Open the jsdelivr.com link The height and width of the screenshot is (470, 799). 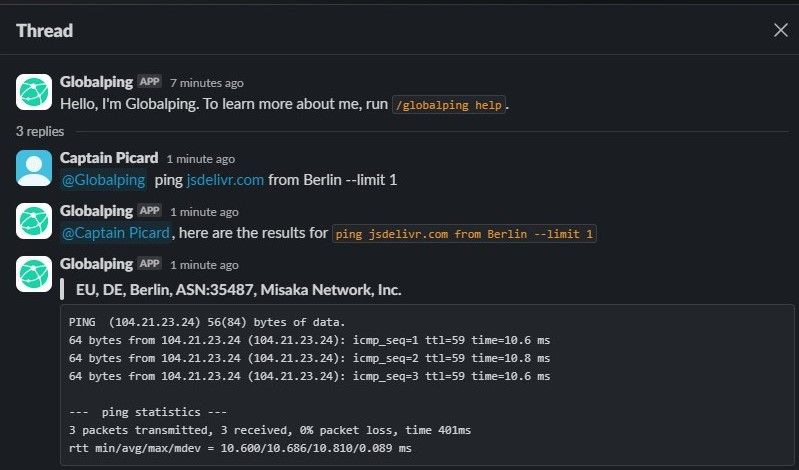225,180
